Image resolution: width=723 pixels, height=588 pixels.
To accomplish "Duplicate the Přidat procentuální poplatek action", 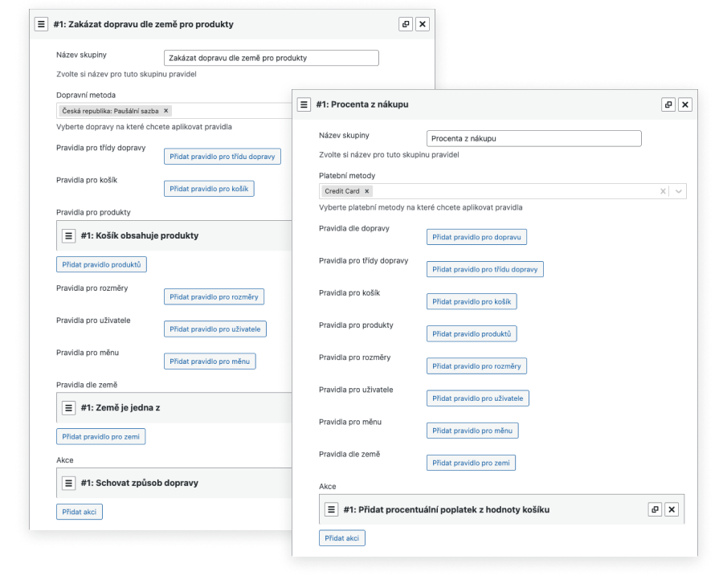I will 655,509.
